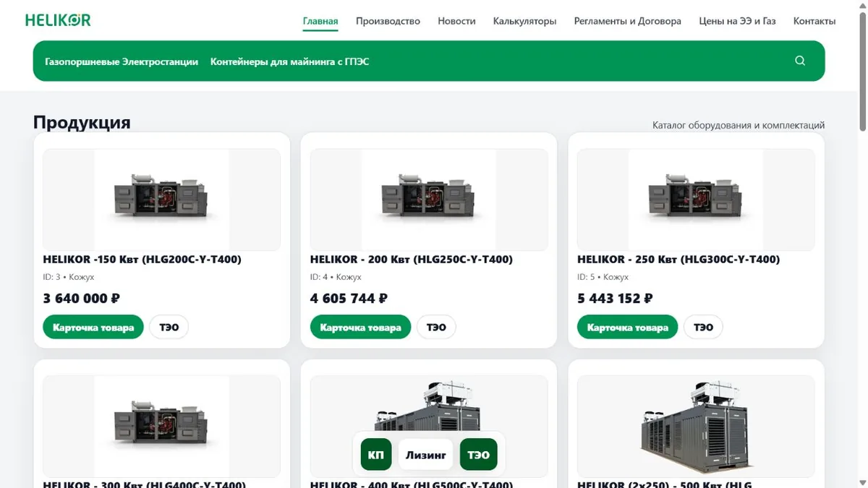Go to Контакты page

click(x=814, y=21)
